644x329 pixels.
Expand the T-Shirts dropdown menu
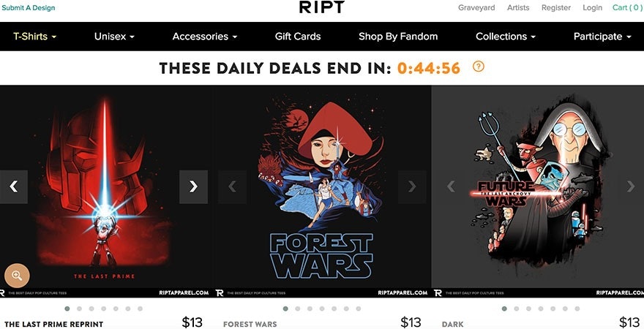click(35, 37)
